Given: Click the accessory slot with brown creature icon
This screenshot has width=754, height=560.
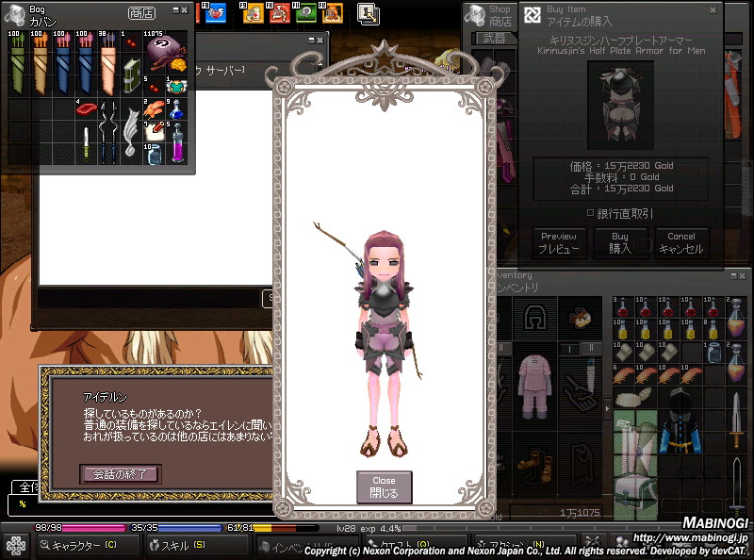Looking at the screenshot, I should click(580, 318).
